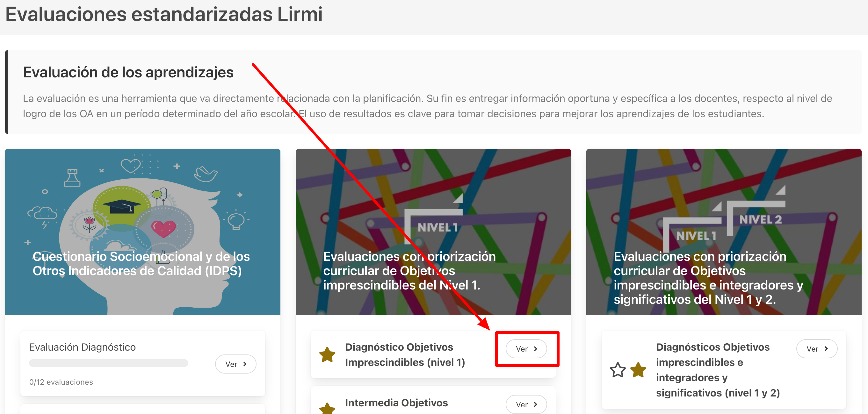Click 'Evaluación Diagnóstico' card title
This screenshot has width=868, height=414.
[82, 347]
